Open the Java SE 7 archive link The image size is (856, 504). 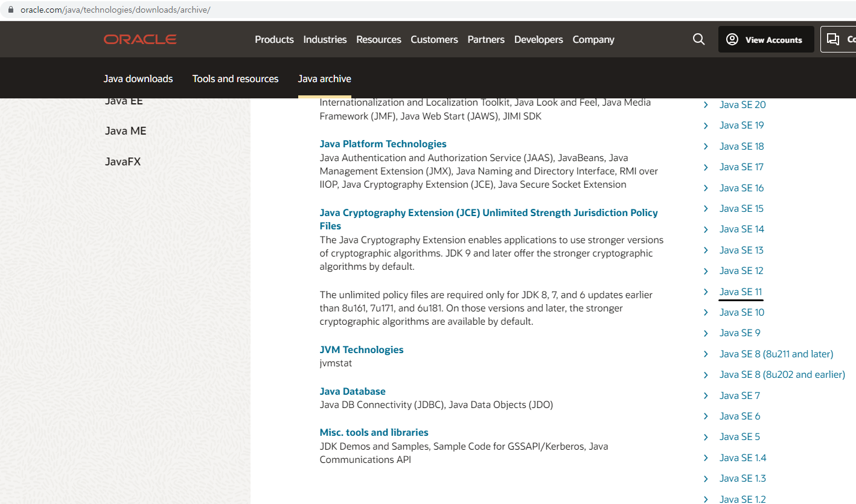click(x=739, y=395)
